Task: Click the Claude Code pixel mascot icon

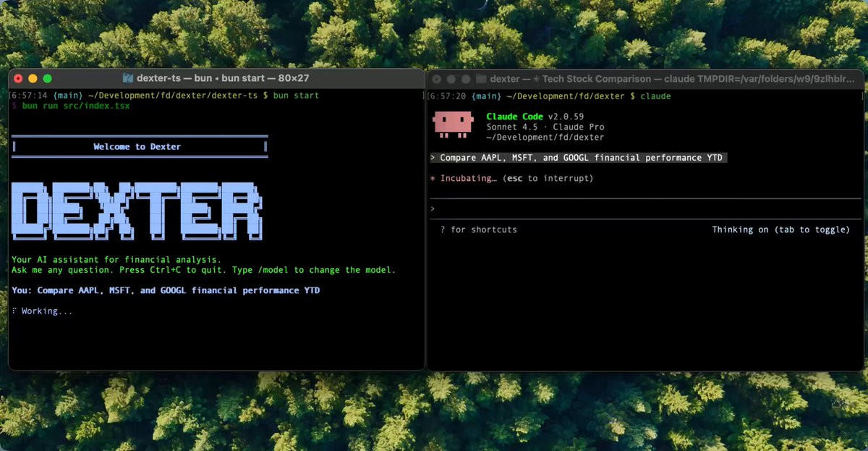Action: (x=453, y=125)
